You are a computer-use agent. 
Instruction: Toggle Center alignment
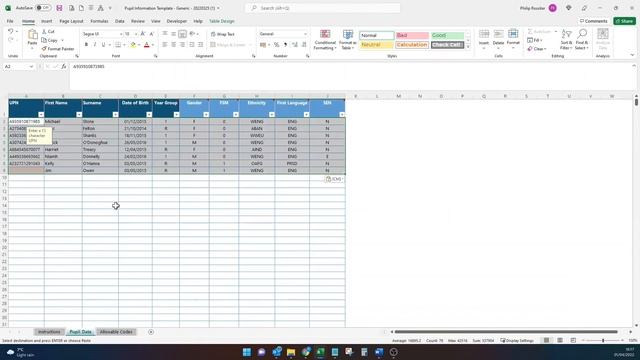(173, 44)
